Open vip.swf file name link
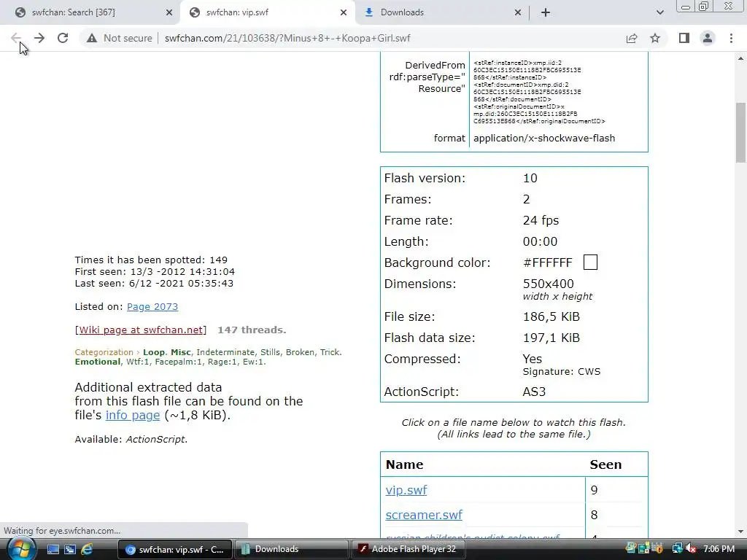The height and width of the screenshot is (560, 747). point(406,490)
